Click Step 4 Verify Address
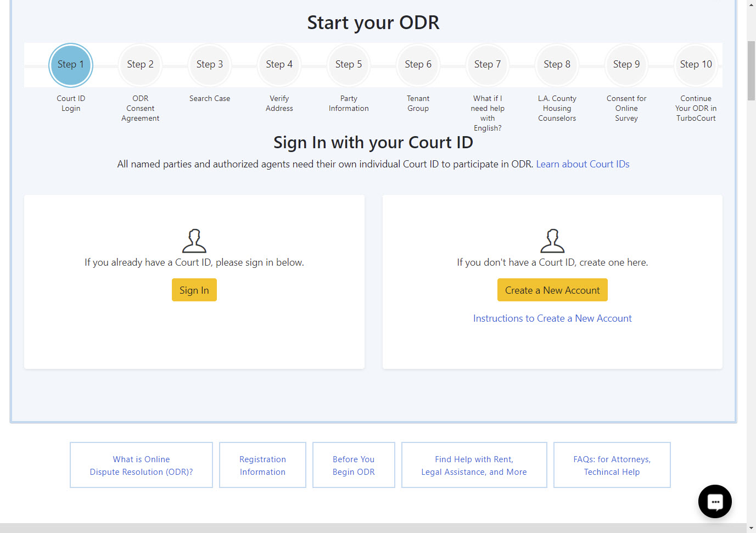 (279, 65)
